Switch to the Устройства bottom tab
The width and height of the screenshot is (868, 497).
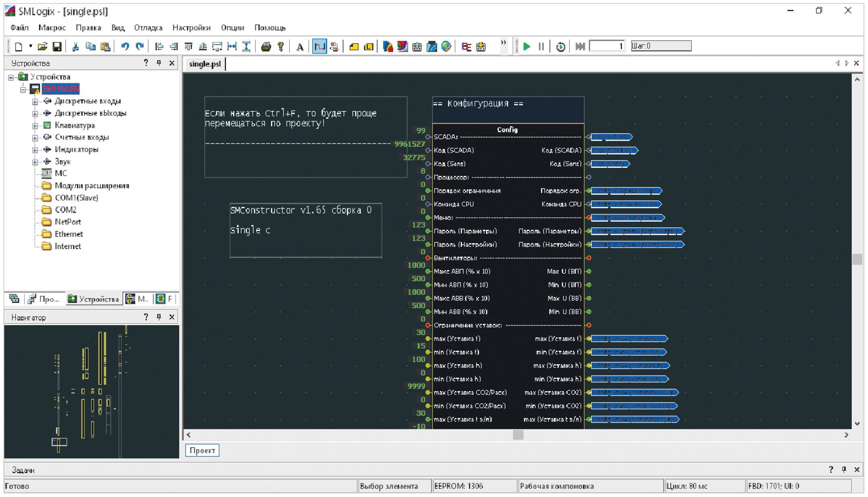94,299
